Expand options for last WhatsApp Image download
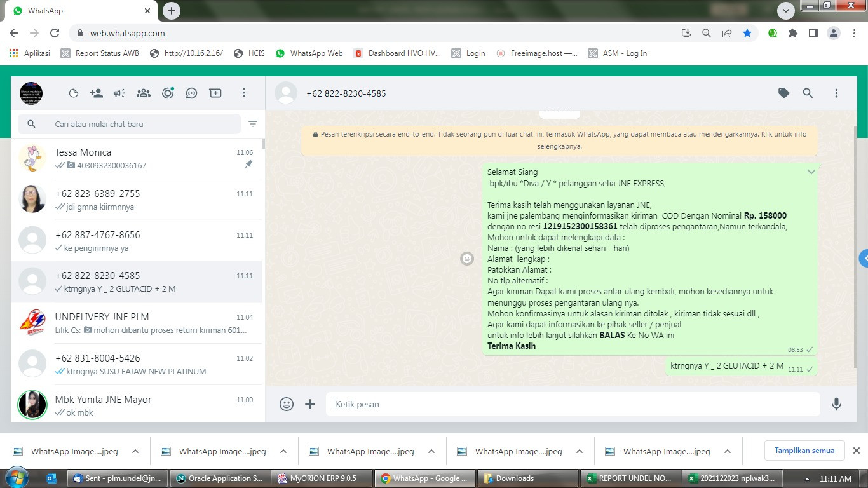The image size is (868, 488). point(728,452)
